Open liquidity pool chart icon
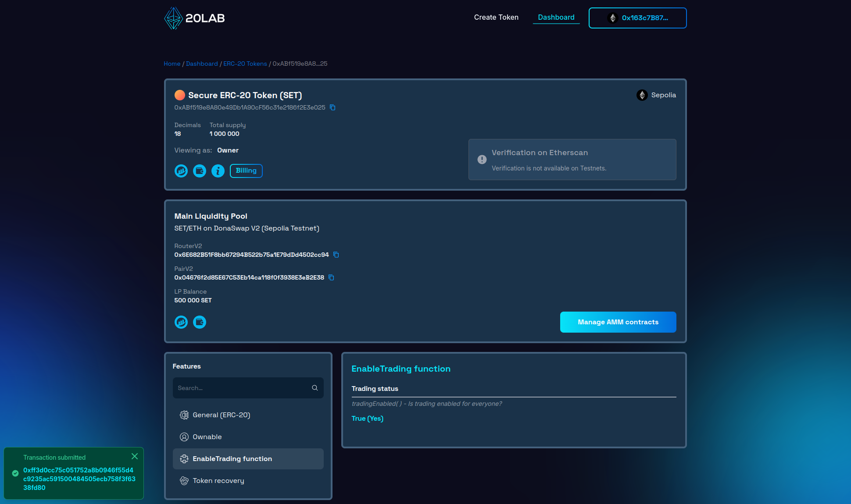 click(x=181, y=322)
